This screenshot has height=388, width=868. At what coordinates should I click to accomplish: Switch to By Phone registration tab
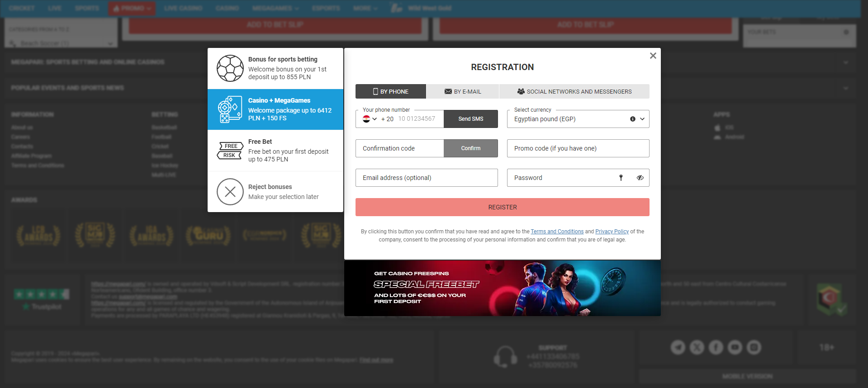pyautogui.click(x=391, y=91)
